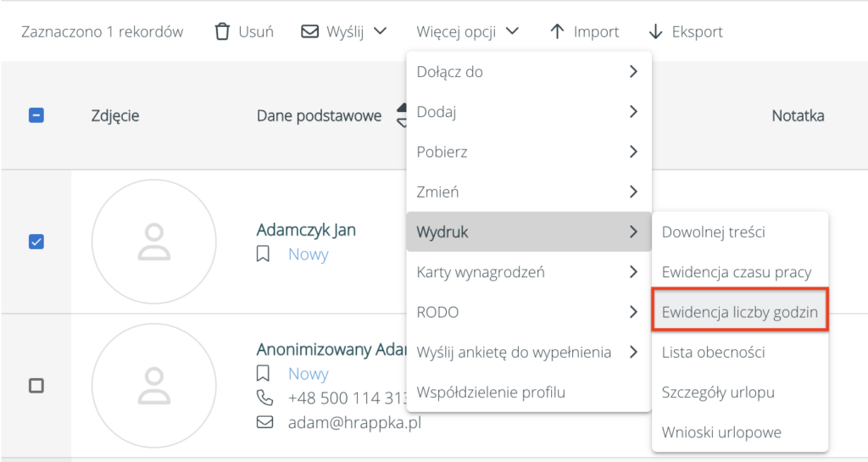Toggle the select-all checkbox in table header

(x=36, y=116)
